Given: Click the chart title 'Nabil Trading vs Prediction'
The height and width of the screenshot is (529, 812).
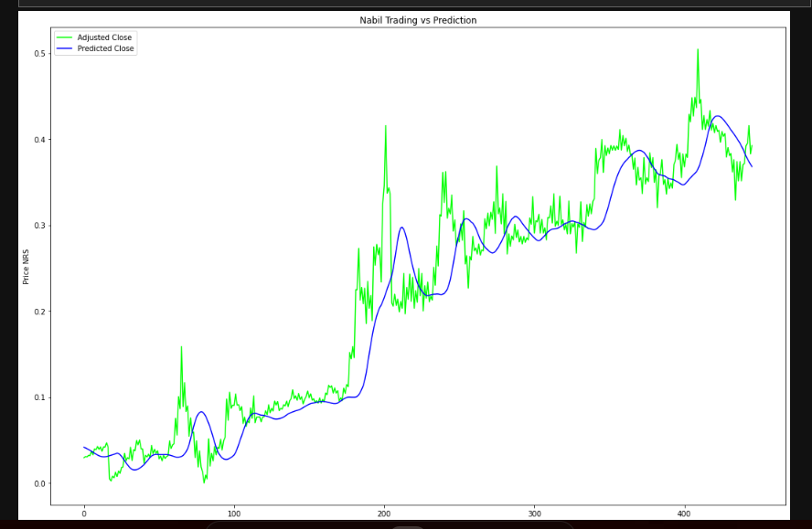Looking at the screenshot, I should [x=418, y=20].
